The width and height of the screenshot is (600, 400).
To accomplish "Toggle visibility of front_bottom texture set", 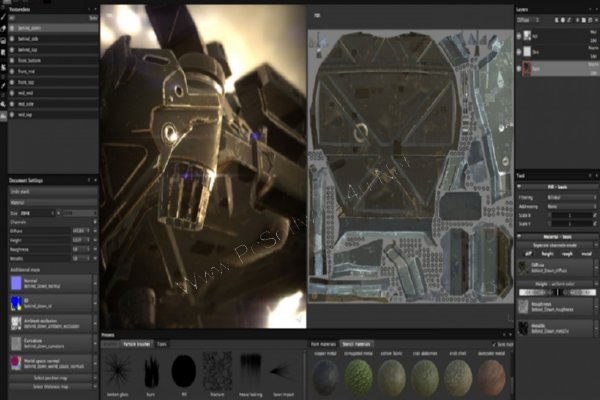I will (x=12, y=60).
